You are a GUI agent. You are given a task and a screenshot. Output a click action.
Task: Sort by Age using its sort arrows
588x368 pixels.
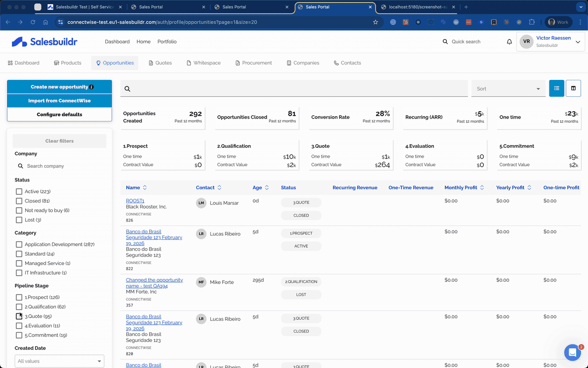(267, 188)
